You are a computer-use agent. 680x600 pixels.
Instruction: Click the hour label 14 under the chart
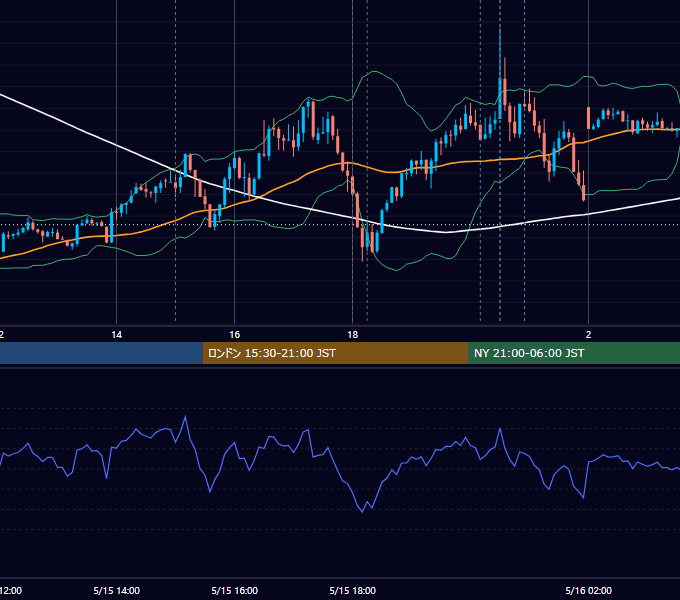(117, 335)
